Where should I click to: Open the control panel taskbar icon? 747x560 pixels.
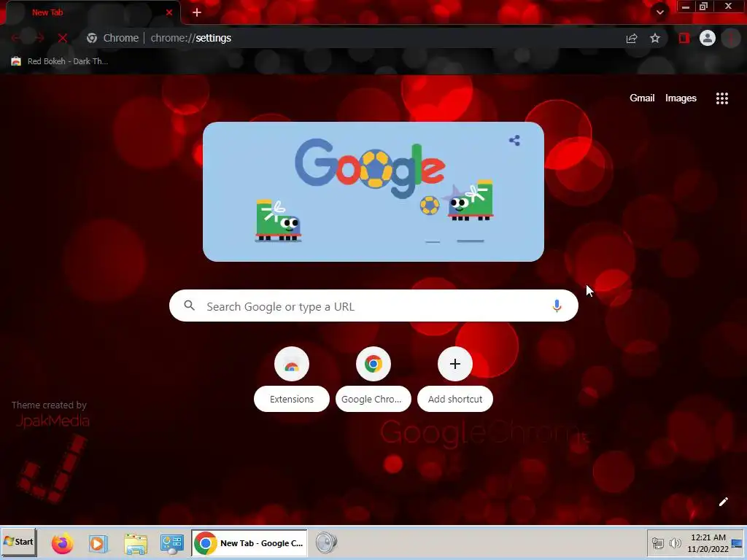(x=172, y=543)
